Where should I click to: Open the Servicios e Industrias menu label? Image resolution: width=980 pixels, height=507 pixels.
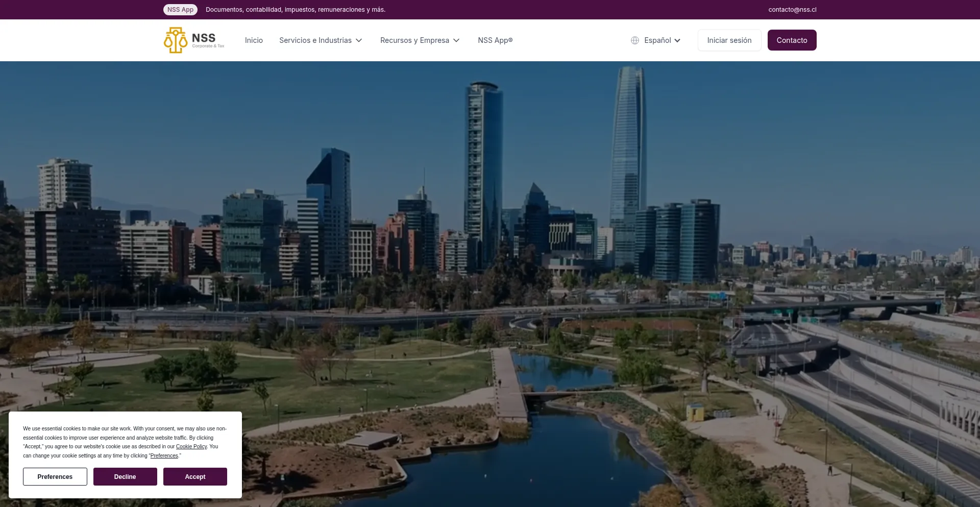[315, 40]
